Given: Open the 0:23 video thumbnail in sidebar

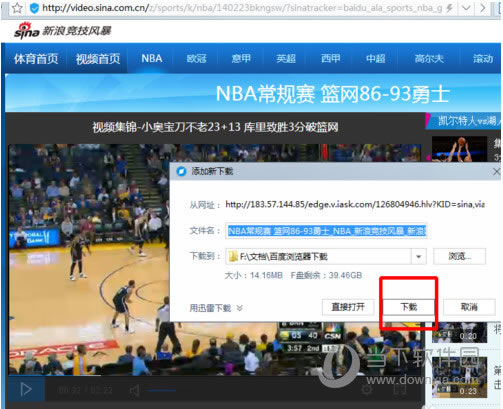Looking at the screenshot, I should [459, 377].
